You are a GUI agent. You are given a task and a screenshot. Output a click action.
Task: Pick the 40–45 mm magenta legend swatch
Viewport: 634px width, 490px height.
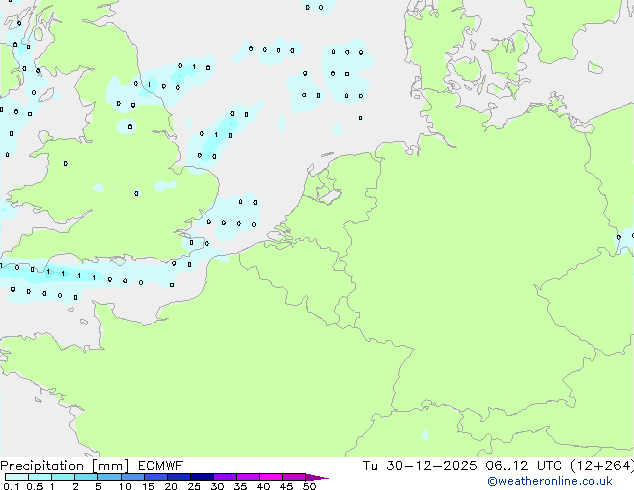tap(271, 477)
